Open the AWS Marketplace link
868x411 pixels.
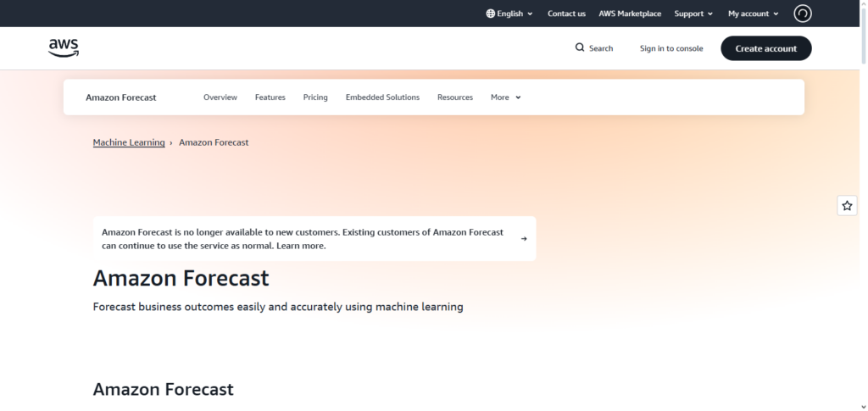630,14
